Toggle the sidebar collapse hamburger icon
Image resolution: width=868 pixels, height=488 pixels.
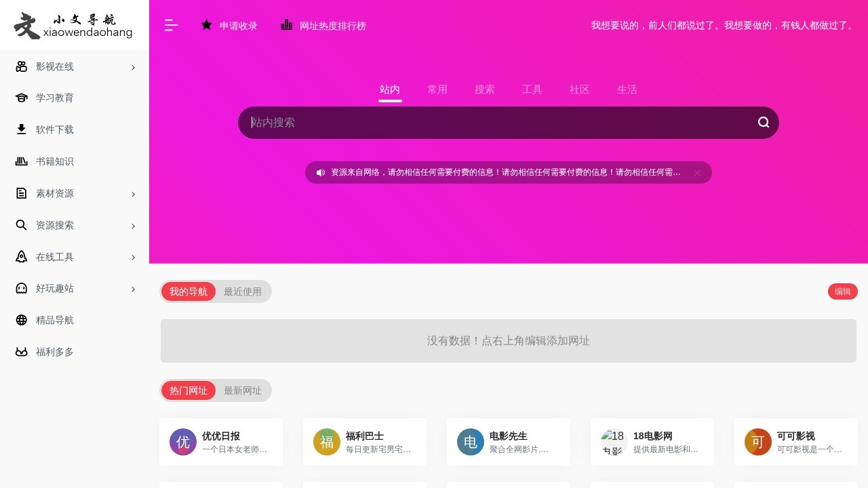(172, 26)
